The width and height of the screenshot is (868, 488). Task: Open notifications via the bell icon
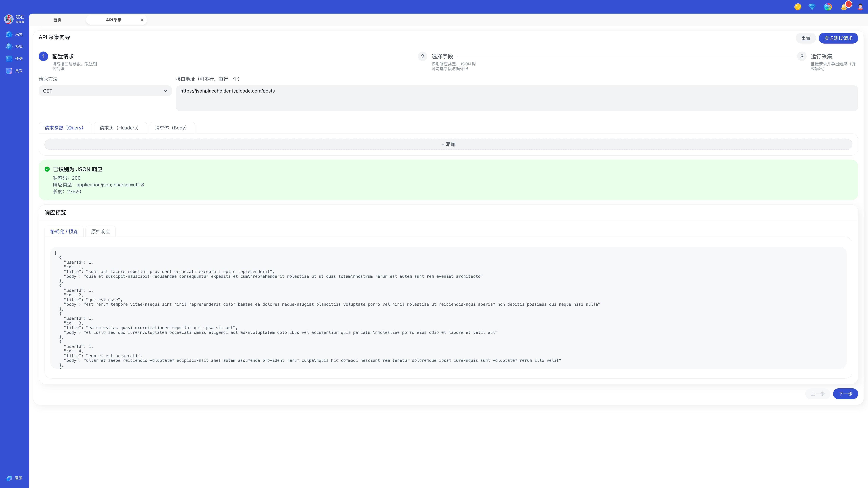(844, 7)
